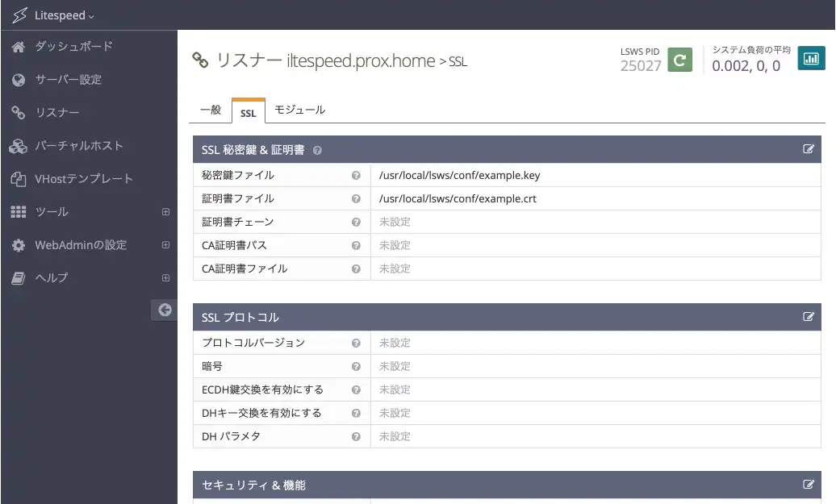Edit the SSL 秘密鍵 & 証明書 section

pyautogui.click(x=809, y=149)
